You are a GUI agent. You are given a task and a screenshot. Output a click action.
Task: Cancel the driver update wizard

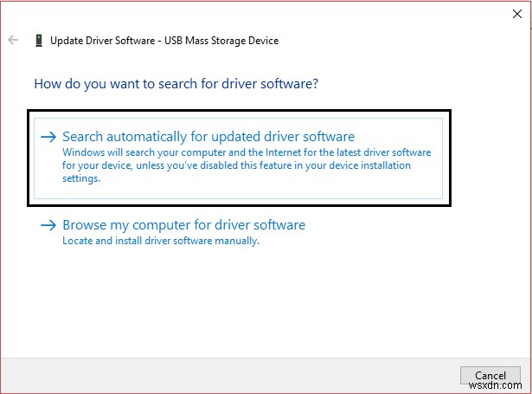click(490, 375)
